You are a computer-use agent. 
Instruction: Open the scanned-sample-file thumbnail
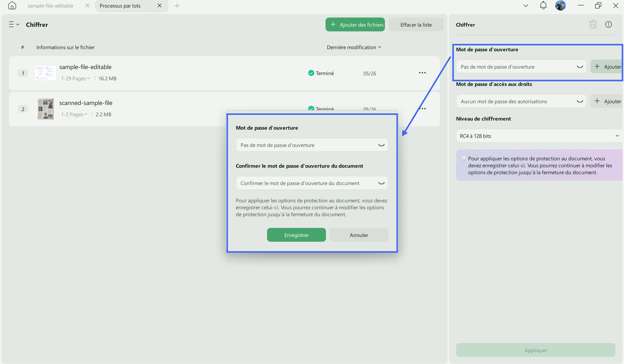click(x=45, y=109)
